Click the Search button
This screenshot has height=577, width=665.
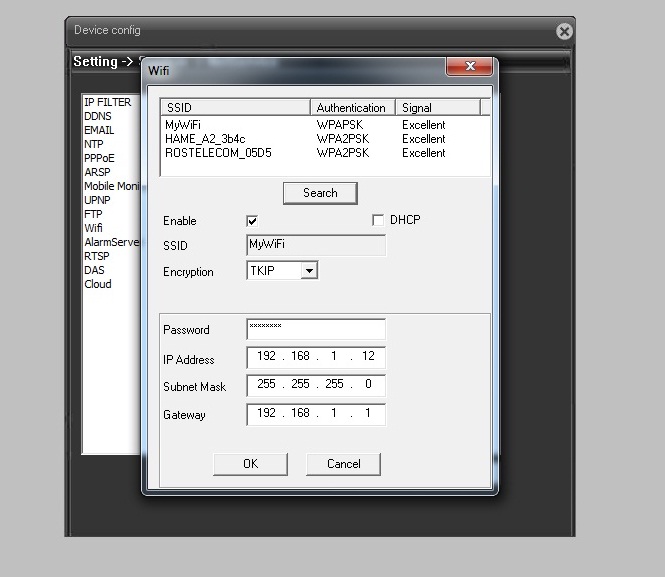[320, 193]
